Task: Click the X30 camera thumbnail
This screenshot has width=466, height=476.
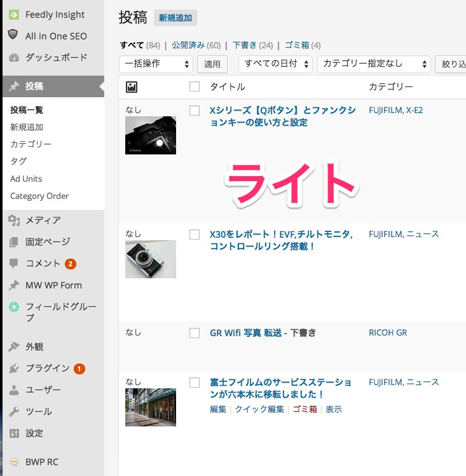Action: click(151, 259)
